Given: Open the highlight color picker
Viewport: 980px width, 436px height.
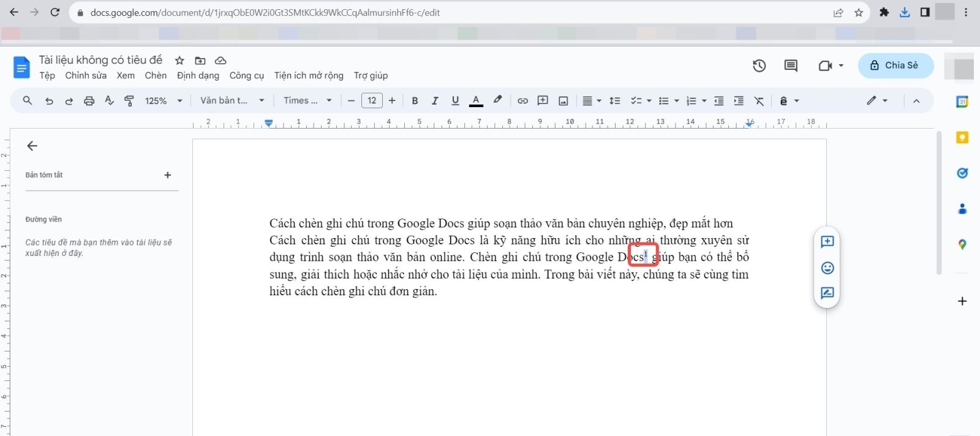Looking at the screenshot, I should coord(497,100).
